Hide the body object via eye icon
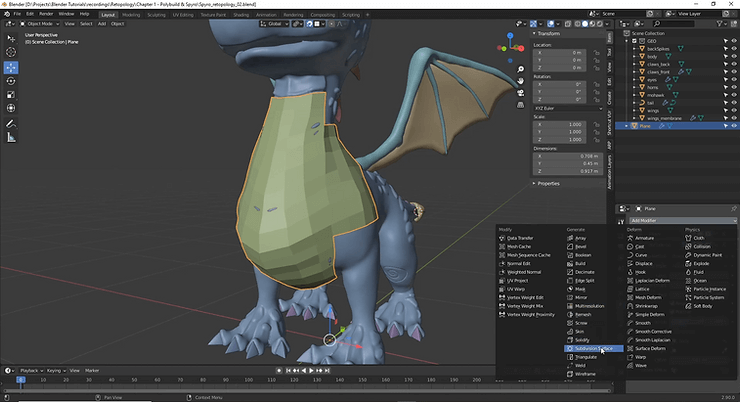Image resolution: width=740 pixels, height=402 pixels. click(x=734, y=57)
